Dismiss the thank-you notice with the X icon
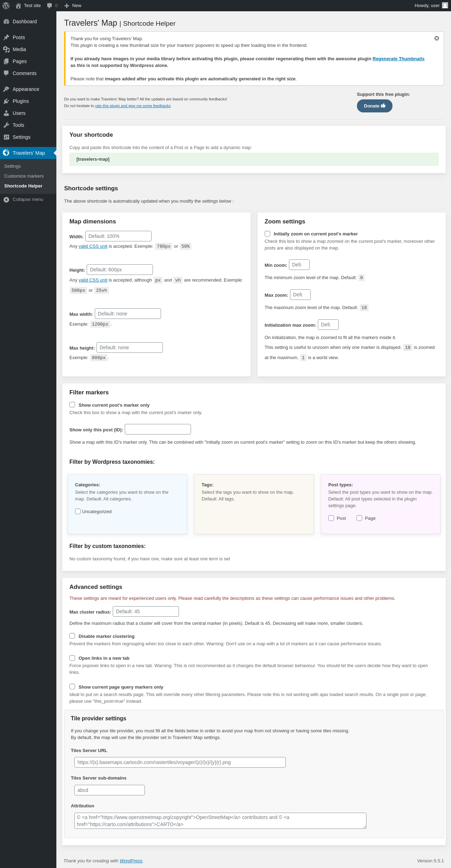 pos(437,38)
